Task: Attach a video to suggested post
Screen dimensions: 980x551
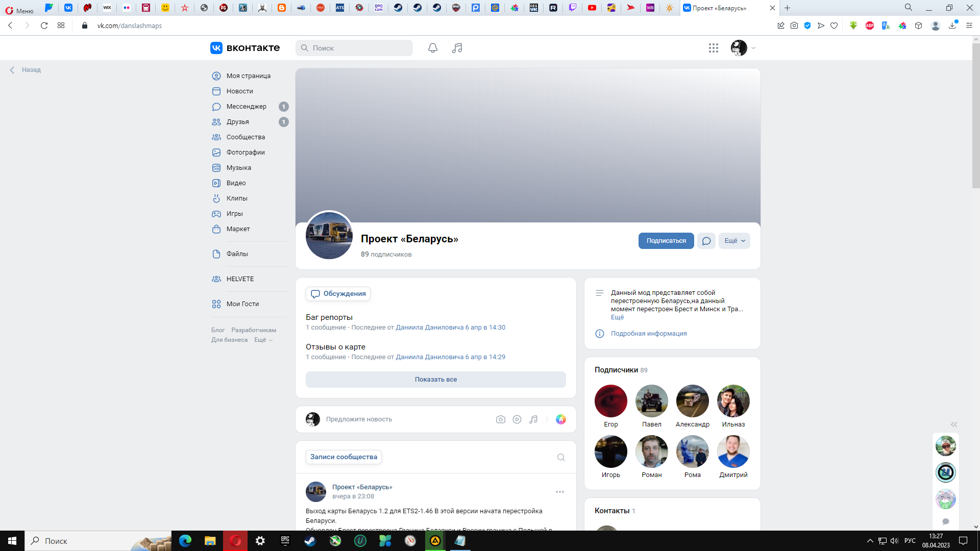Action: (x=517, y=419)
